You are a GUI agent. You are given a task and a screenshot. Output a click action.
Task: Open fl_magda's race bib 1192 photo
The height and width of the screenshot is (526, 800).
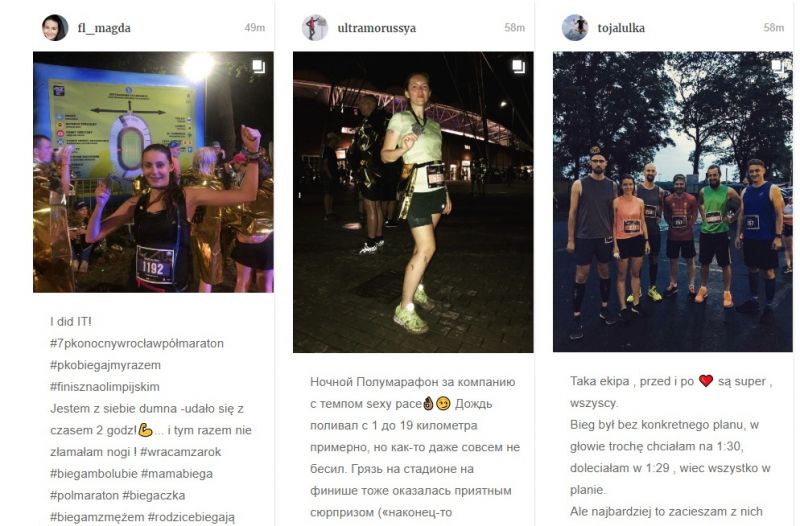(x=153, y=172)
